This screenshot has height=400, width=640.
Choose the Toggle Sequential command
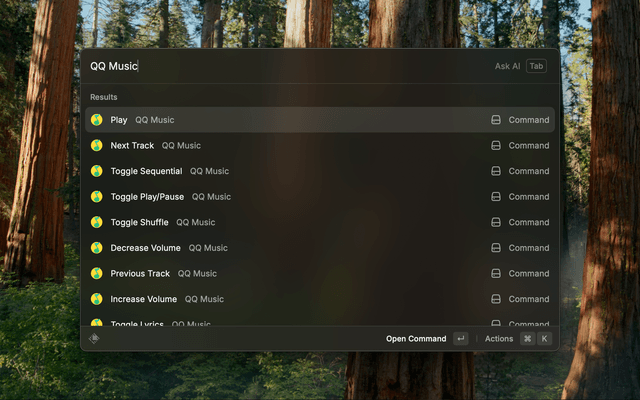click(x=146, y=171)
